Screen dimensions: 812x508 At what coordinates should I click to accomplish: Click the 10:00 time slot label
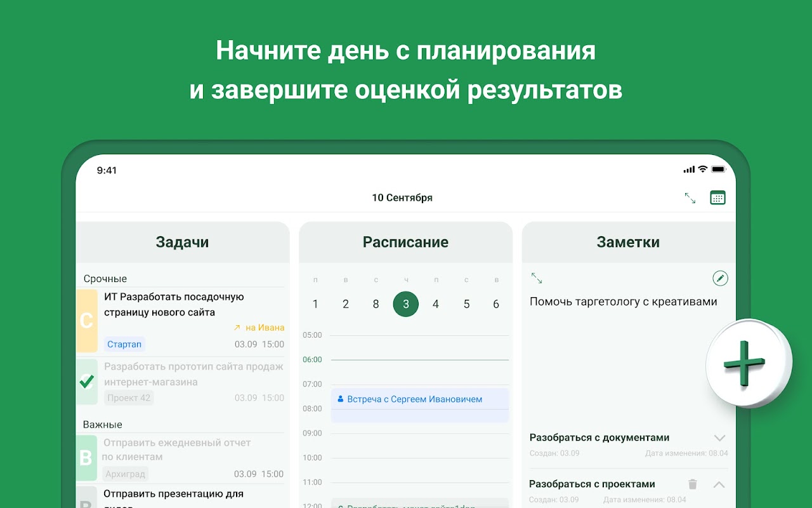tap(312, 457)
